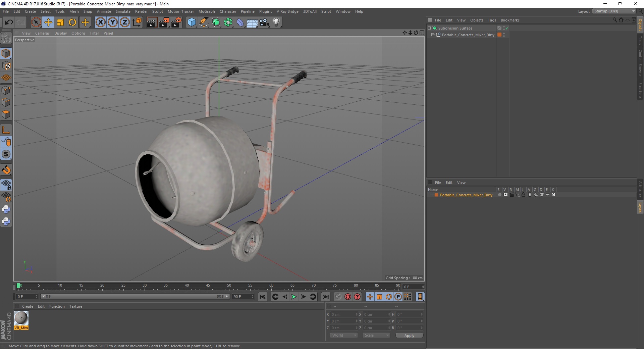644x349 pixels.
Task: Click the Apply button
Action: coord(409,335)
